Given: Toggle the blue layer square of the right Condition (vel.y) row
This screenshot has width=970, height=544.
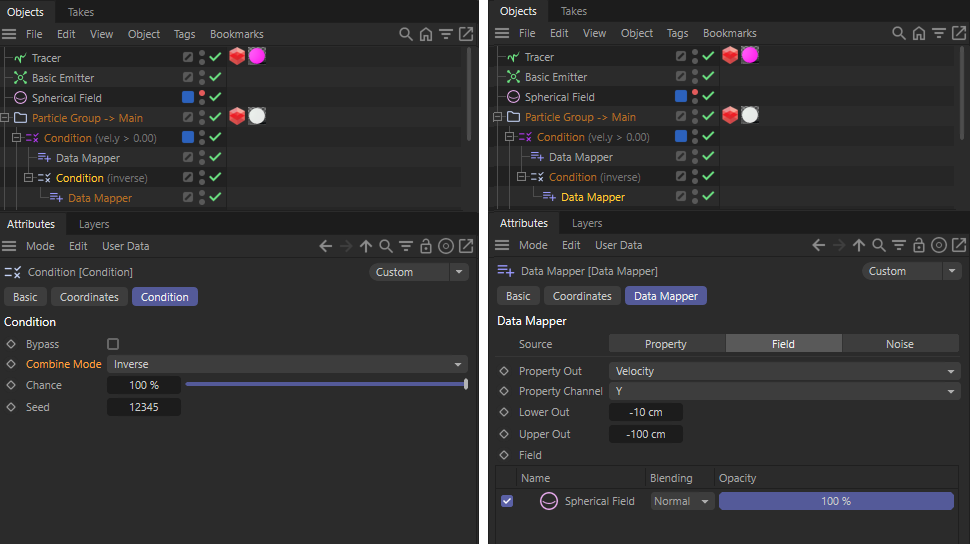Looking at the screenshot, I should (x=681, y=136).
